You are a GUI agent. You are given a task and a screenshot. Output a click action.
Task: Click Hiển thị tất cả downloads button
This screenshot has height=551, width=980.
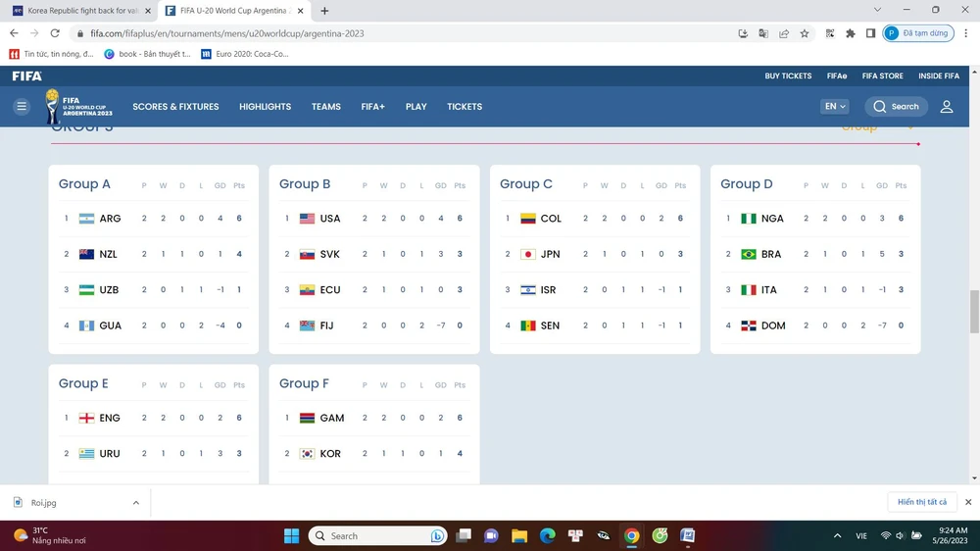coord(922,502)
